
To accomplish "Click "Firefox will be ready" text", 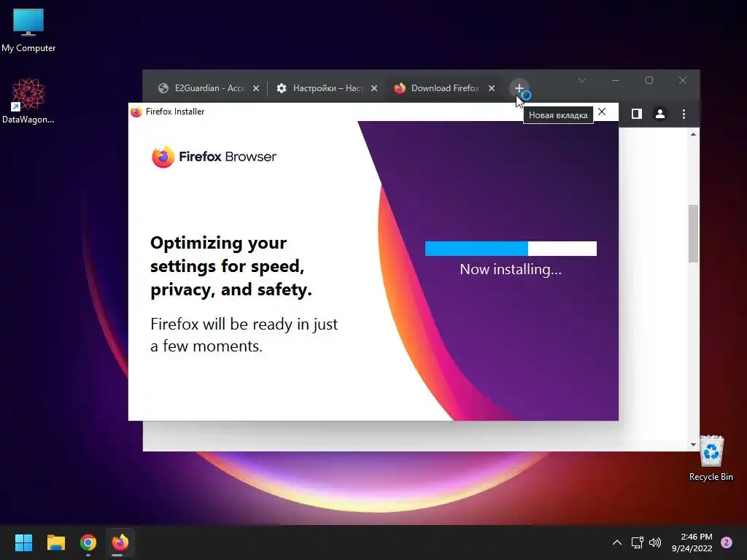I will coord(244,335).
